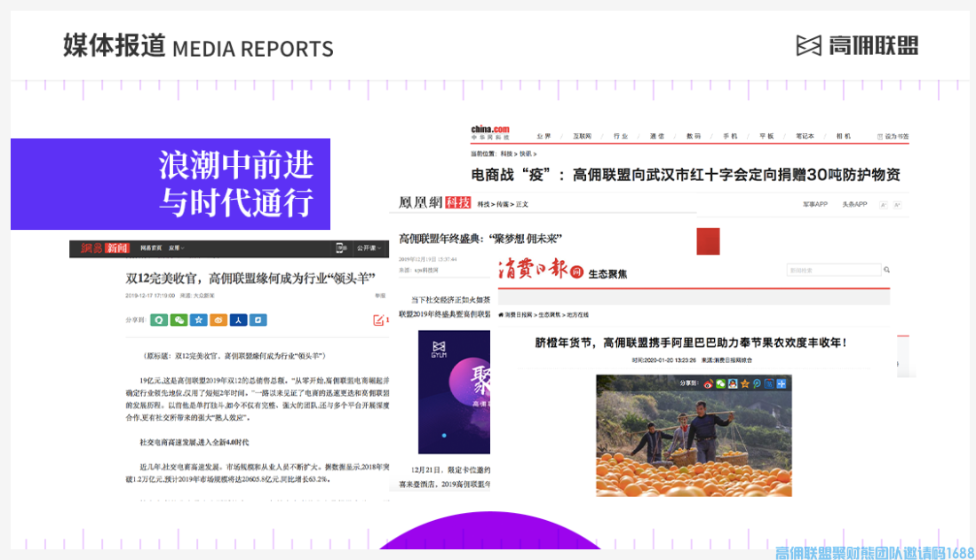The image size is (976, 560).
Task: Open the 互联网 tab on china.com
Action: pos(582,136)
